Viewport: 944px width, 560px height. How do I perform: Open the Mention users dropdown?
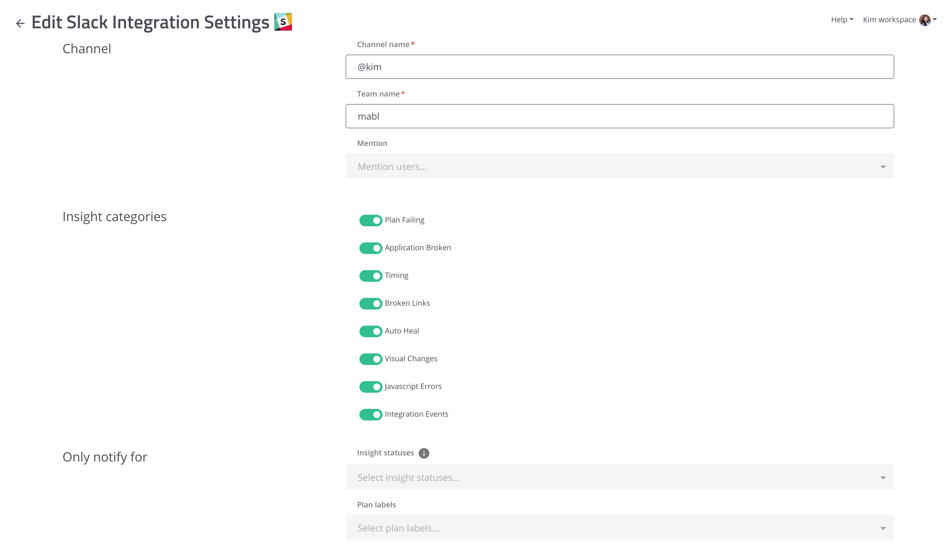coord(619,166)
